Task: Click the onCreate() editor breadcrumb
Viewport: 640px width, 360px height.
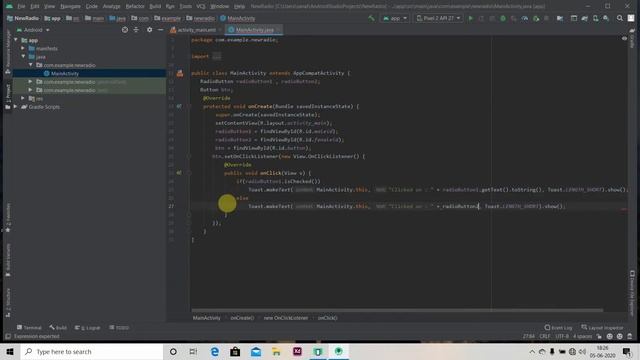Action: 242,318
